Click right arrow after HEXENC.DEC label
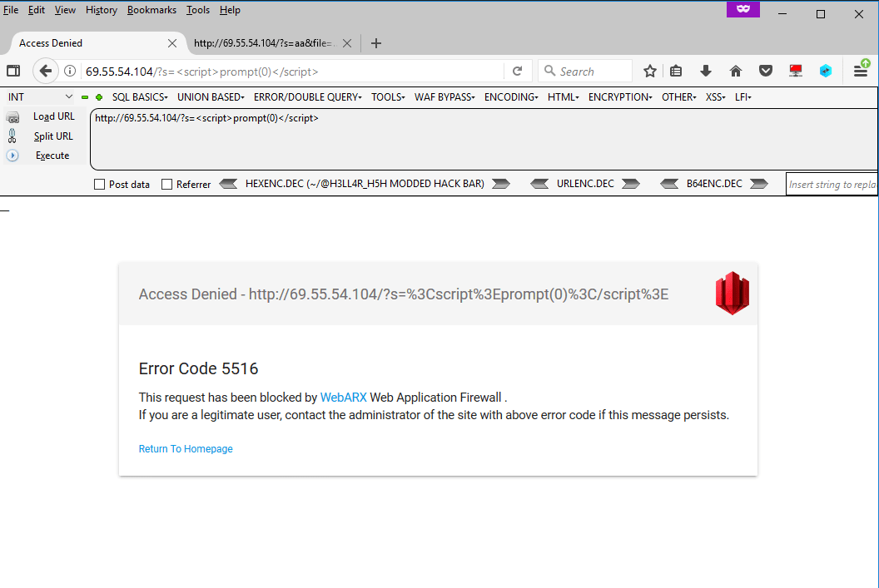This screenshot has width=879, height=588. pyautogui.click(x=501, y=184)
